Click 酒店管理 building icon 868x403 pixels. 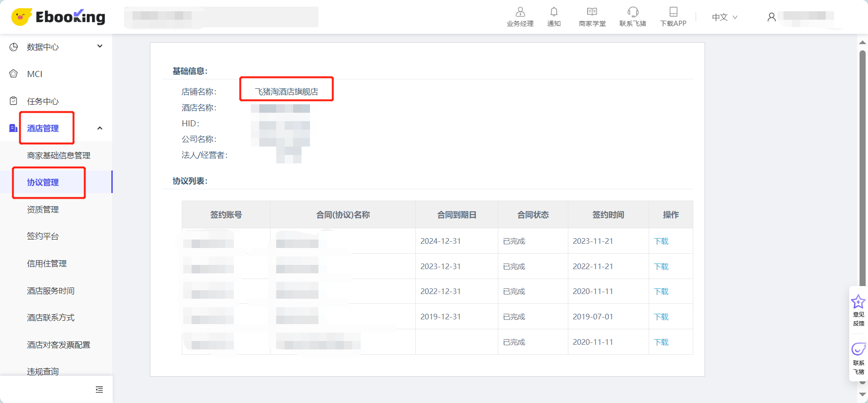click(14, 128)
